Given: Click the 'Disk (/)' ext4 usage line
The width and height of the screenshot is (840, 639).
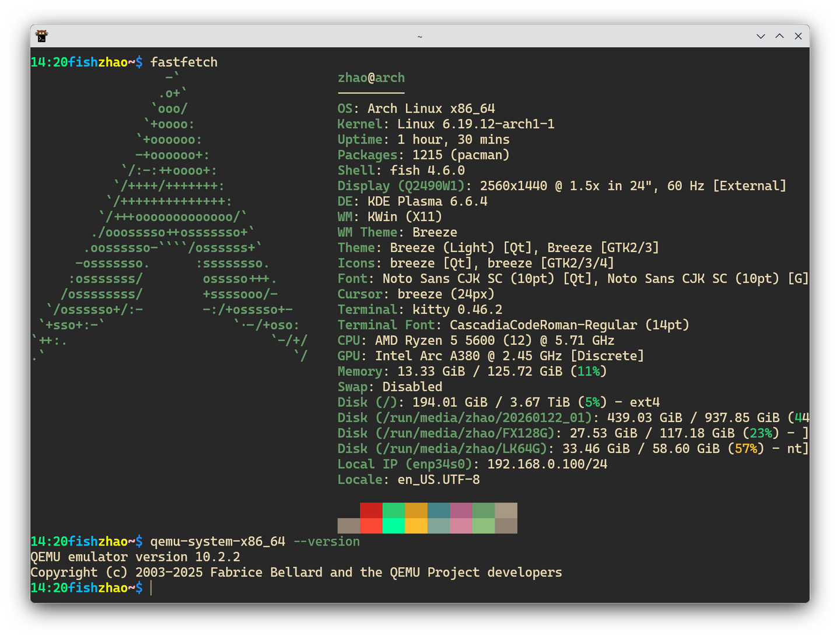Looking at the screenshot, I should pyautogui.click(x=499, y=403).
